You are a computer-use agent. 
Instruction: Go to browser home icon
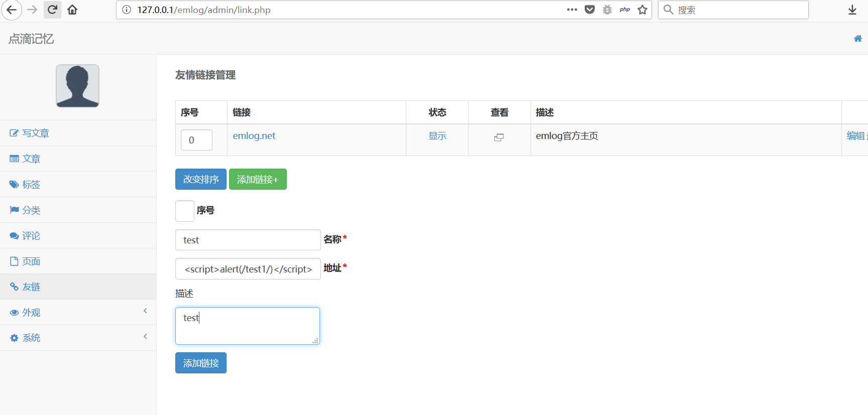tap(72, 10)
